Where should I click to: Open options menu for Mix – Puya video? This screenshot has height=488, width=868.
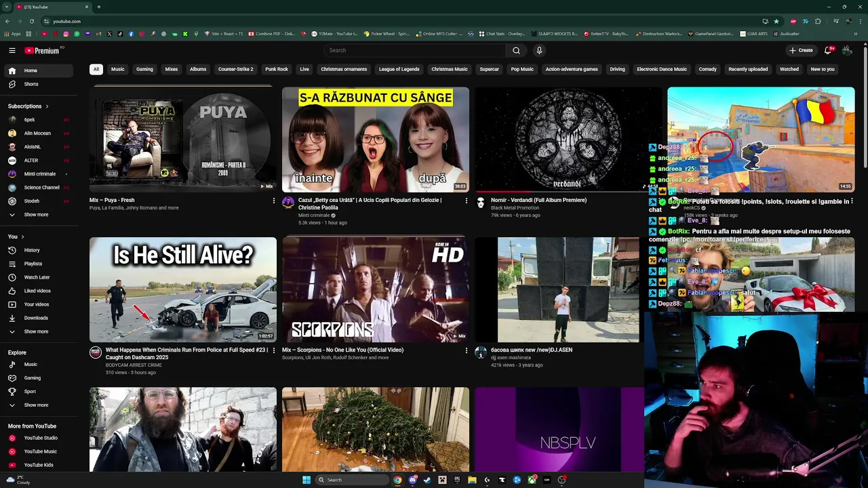(x=274, y=201)
